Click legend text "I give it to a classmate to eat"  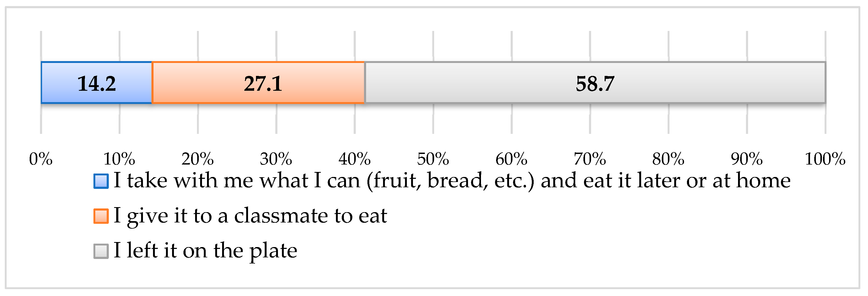click(x=250, y=216)
